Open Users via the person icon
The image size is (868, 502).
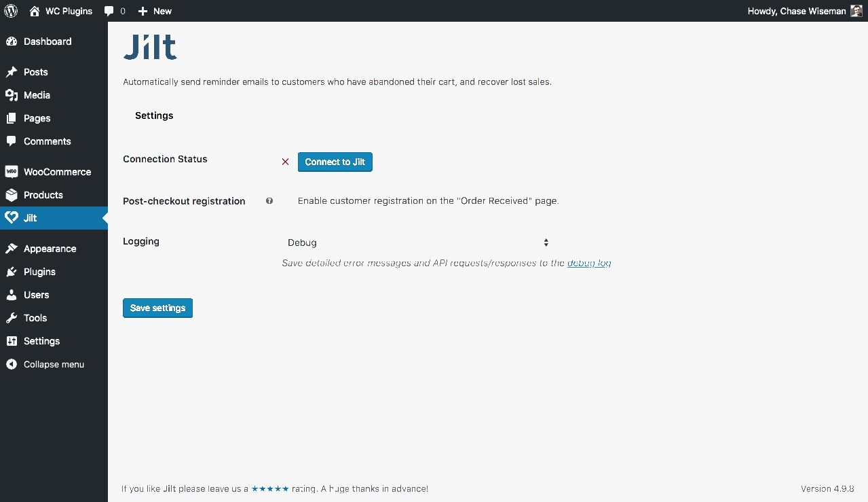coord(11,295)
